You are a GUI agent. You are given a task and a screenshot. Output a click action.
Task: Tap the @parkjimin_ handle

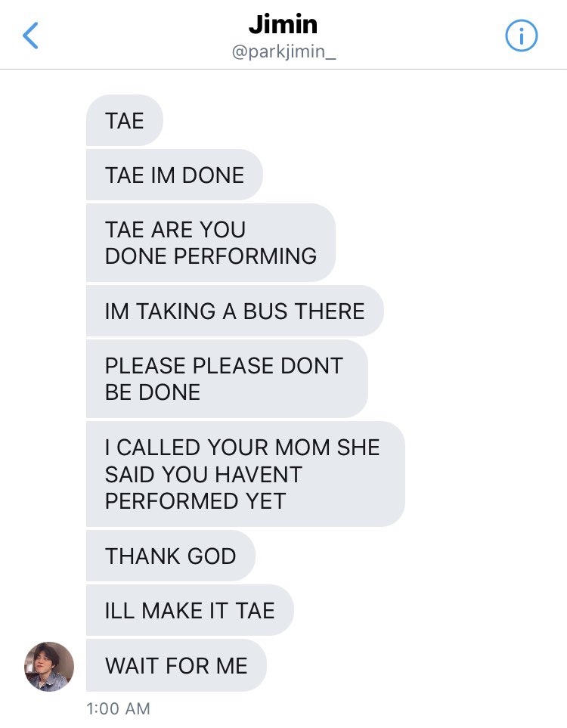click(x=283, y=51)
